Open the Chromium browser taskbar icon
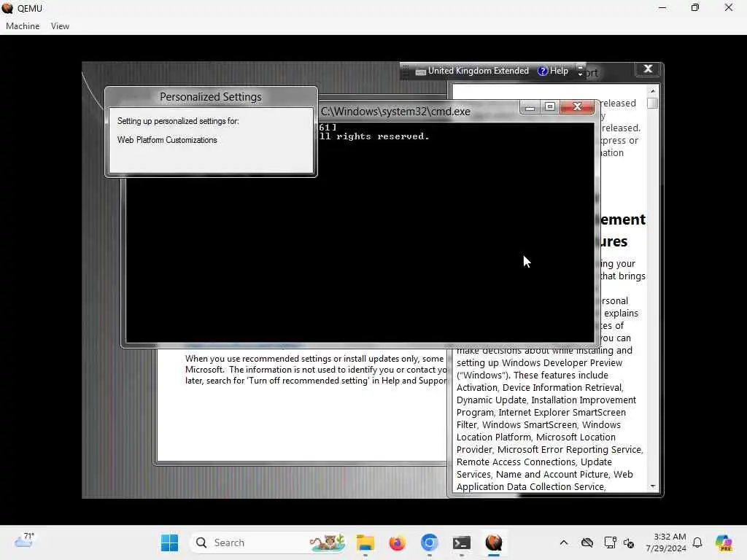The width and height of the screenshot is (747, 560). [x=429, y=542]
